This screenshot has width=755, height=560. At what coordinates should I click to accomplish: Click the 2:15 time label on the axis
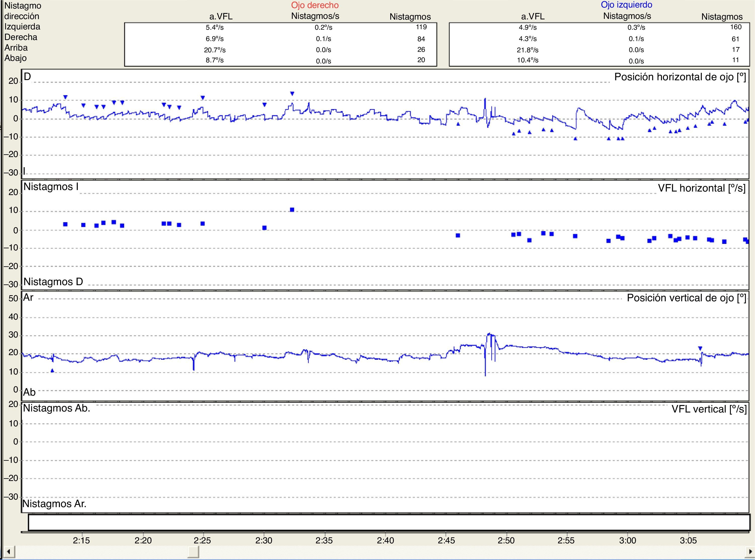81,540
